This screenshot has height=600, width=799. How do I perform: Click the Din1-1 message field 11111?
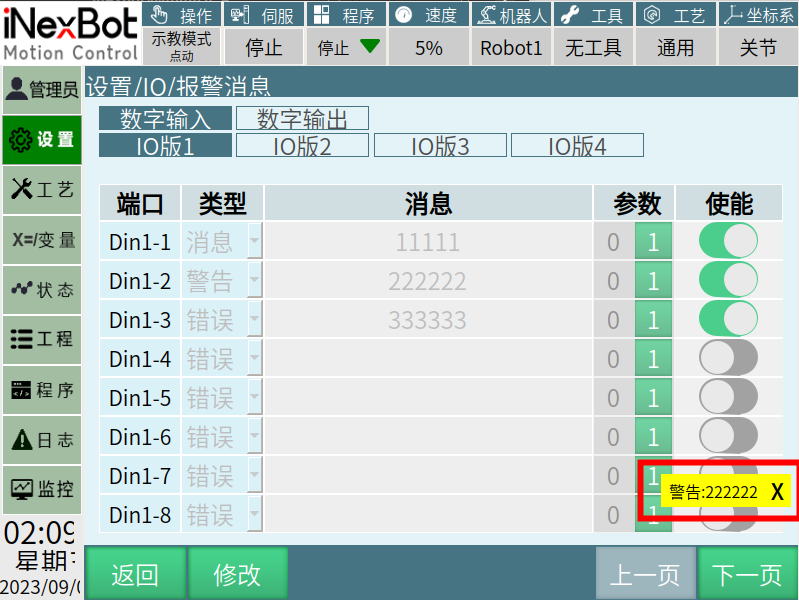pyautogui.click(x=428, y=242)
